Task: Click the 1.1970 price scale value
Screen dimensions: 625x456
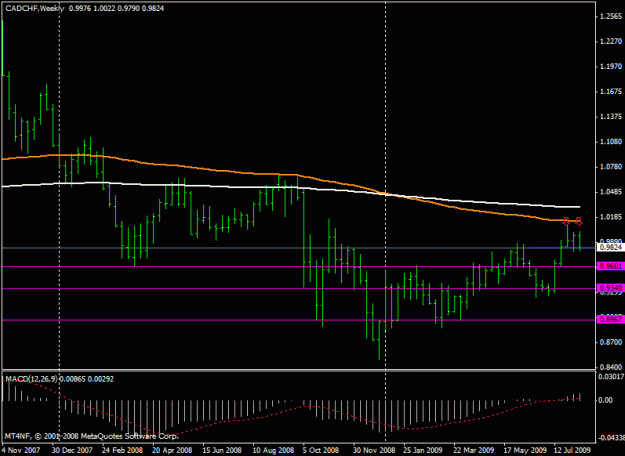Action: [x=610, y=66]
